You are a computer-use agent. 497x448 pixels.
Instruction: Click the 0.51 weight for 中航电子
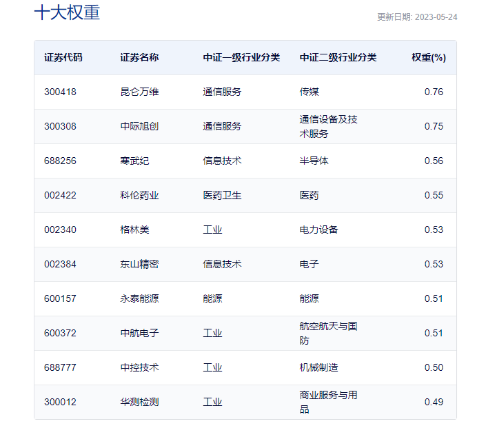coord(434,334)
